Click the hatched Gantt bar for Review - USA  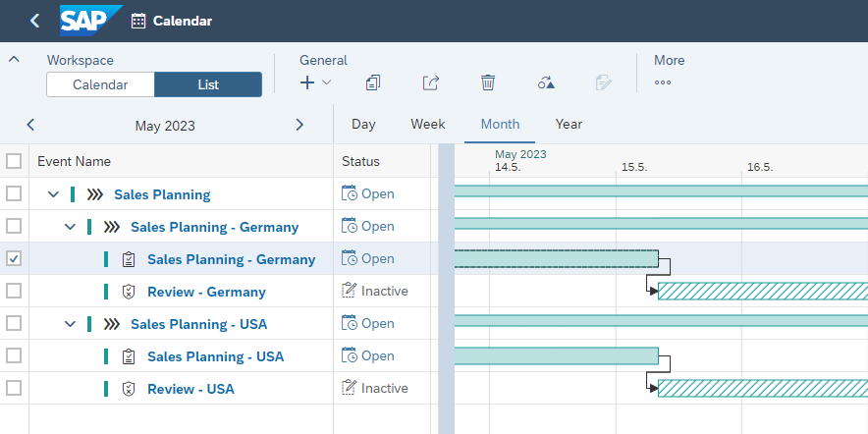tap(763, 388)
